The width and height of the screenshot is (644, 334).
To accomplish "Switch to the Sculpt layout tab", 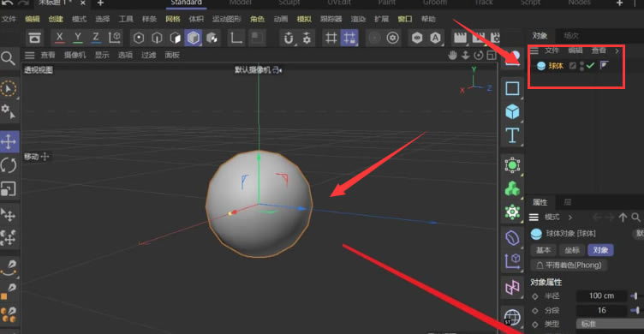I will [289, 3].
